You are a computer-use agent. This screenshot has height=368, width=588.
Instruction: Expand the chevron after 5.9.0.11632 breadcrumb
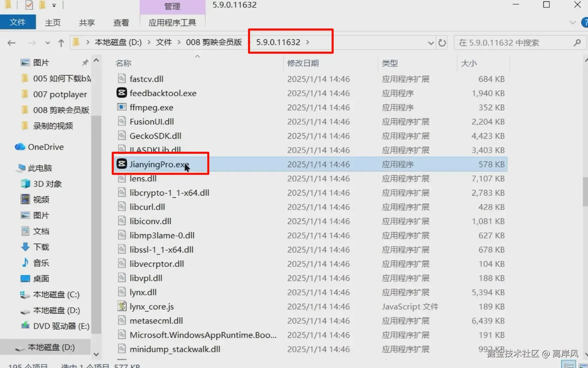pos(308,42)
